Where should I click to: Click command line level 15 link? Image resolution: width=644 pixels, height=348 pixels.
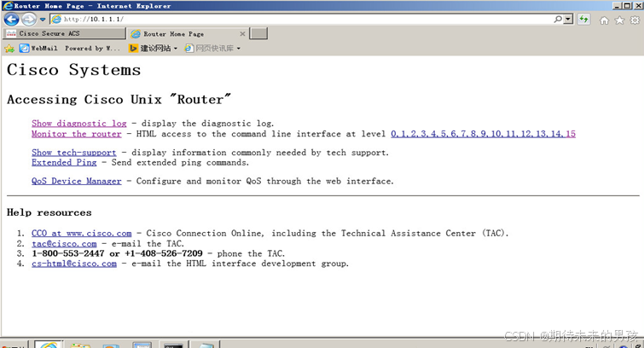570,134
